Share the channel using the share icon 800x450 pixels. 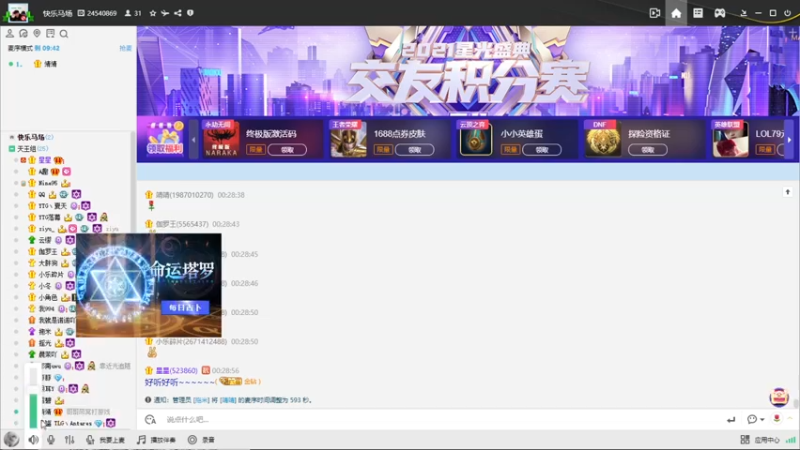click(x=178, y=13)
